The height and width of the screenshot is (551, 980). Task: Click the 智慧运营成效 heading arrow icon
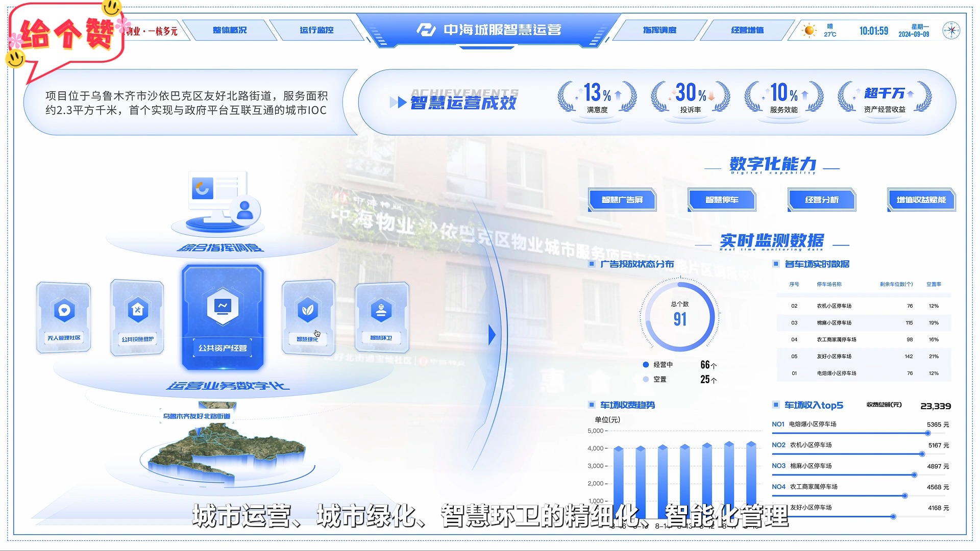[x=398, y=103]
